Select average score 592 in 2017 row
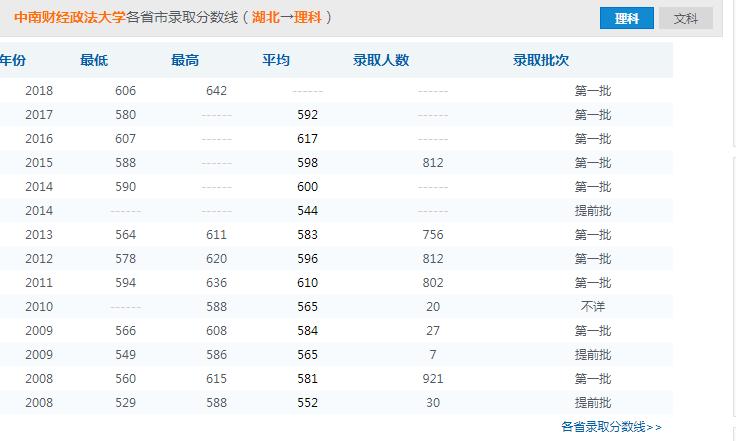 [307, 114]
